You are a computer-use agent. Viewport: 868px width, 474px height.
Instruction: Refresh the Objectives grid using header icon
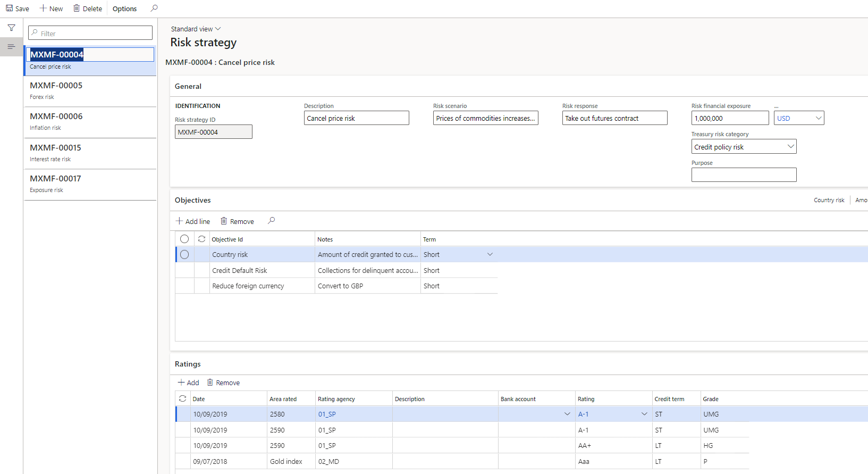point(201,239)
